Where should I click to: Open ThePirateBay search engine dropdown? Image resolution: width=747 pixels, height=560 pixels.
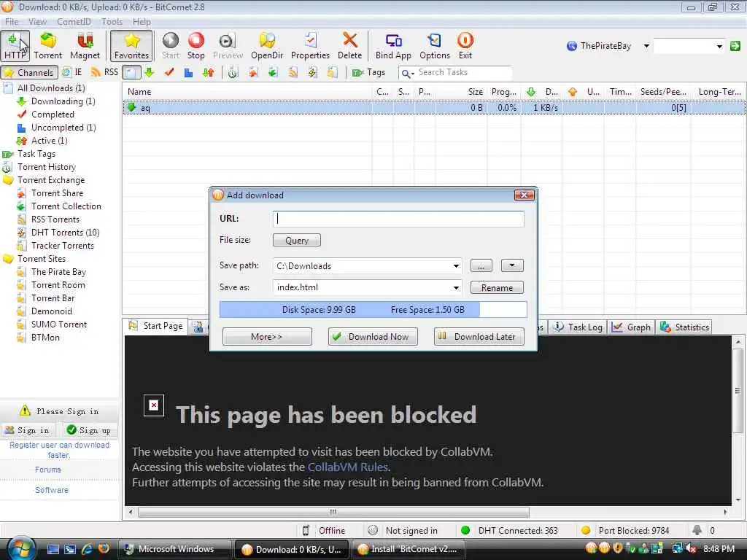point(646,46)
